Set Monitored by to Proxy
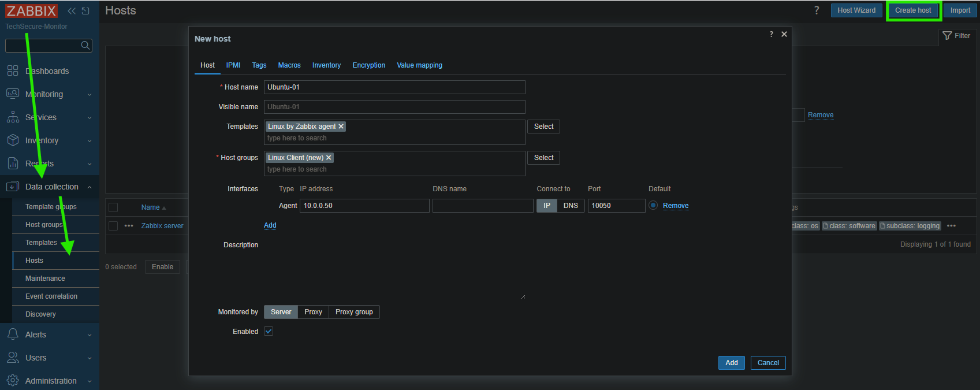 (313, 312)
